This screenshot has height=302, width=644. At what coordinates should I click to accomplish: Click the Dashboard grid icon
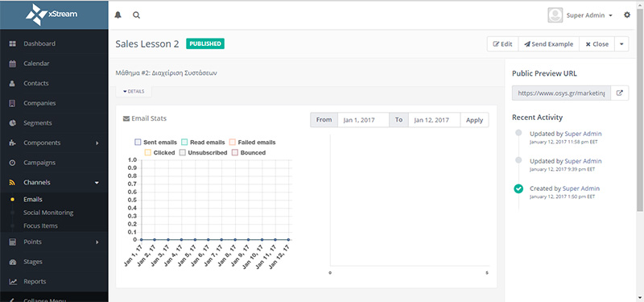(x=12, y=43)
